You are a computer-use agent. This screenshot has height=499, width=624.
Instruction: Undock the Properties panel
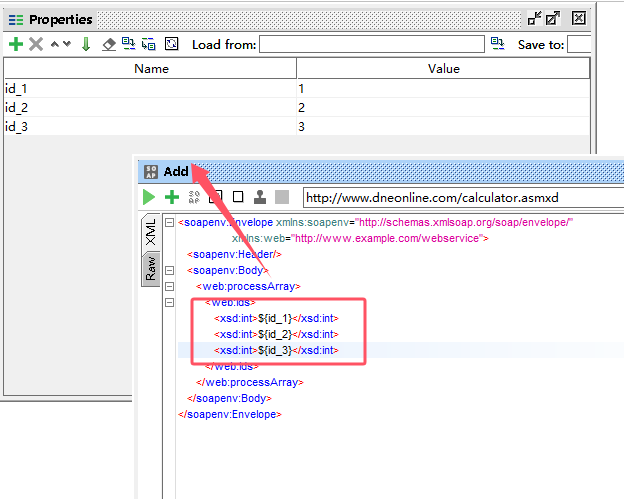(534, 18)
